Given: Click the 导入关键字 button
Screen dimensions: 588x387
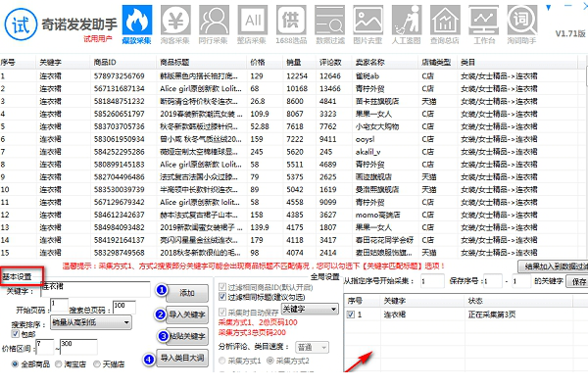Looking at the screenshot, I should (x=187, y=314).
